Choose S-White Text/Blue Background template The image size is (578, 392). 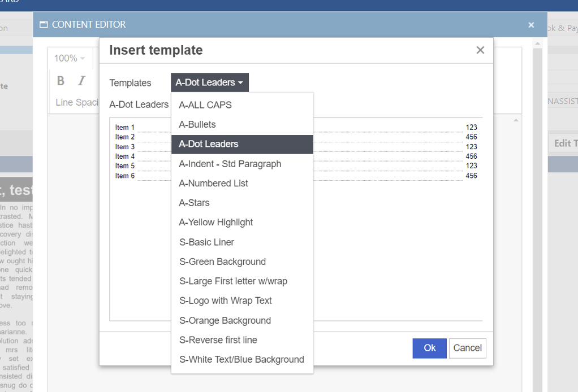241,359
